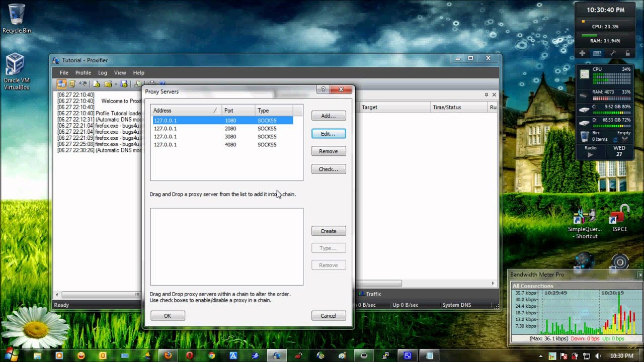Open the File menu in Proxifier
The height and width of the screenshot is (362, 644).
(x=64, y=73)
